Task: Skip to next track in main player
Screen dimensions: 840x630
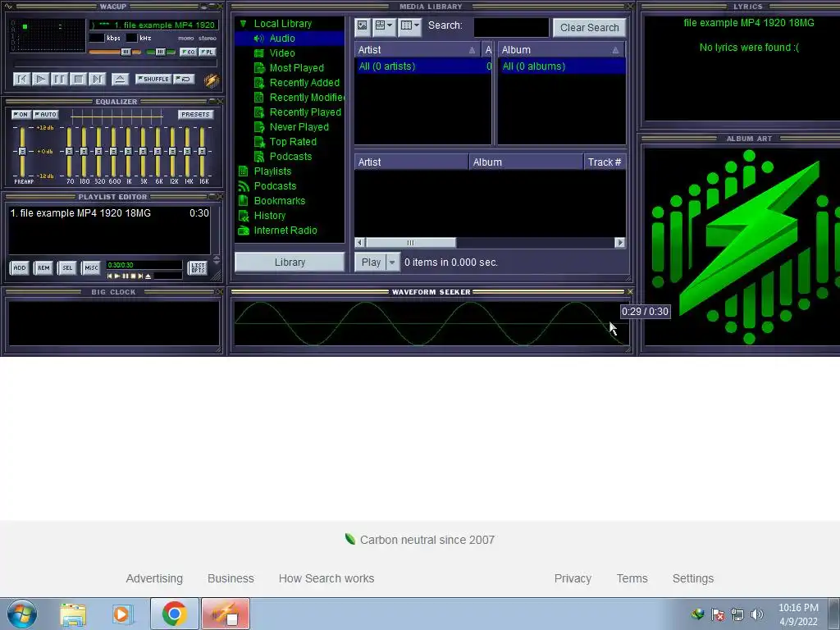Action: (97, 80)
